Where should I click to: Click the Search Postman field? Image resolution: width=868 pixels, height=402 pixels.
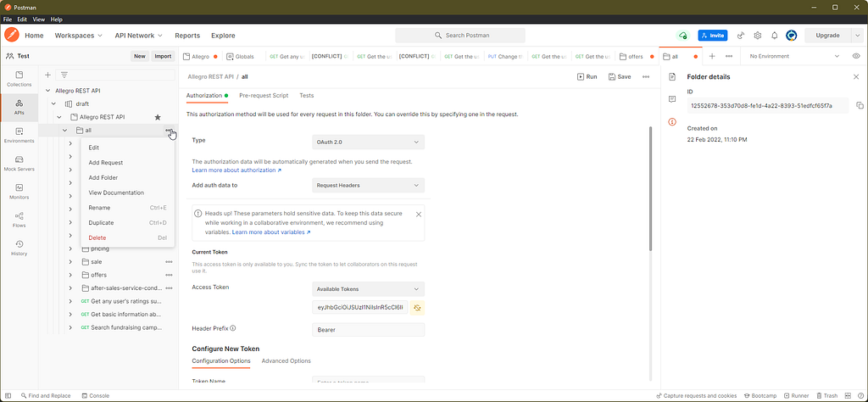click(x=460, y=36)
